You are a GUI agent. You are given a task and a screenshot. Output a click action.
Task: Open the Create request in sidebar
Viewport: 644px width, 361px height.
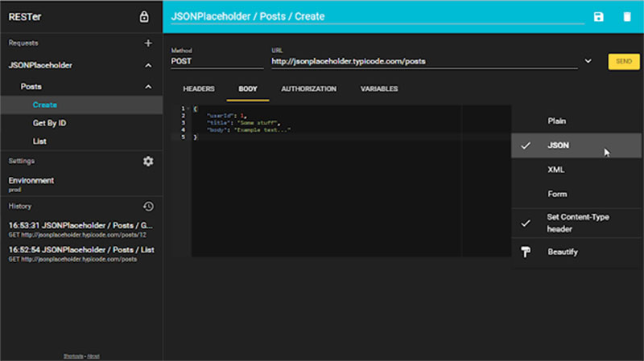(x=81, y=105)
